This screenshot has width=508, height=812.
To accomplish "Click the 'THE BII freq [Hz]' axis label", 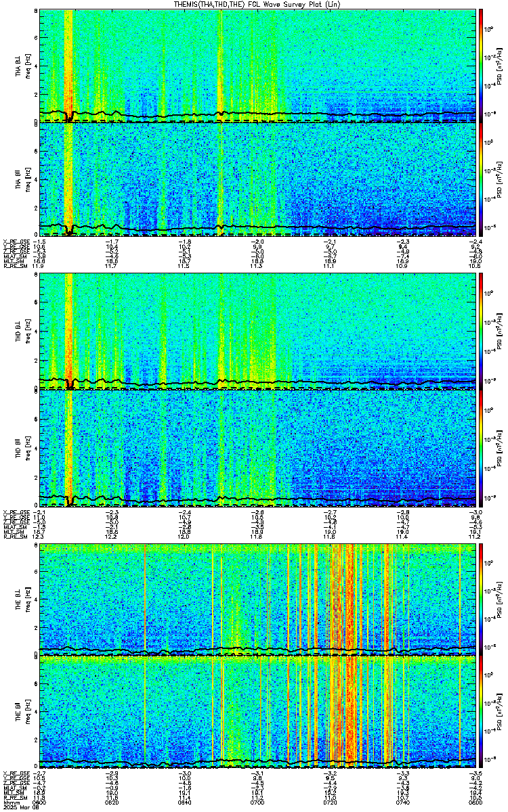I will 23,712.
